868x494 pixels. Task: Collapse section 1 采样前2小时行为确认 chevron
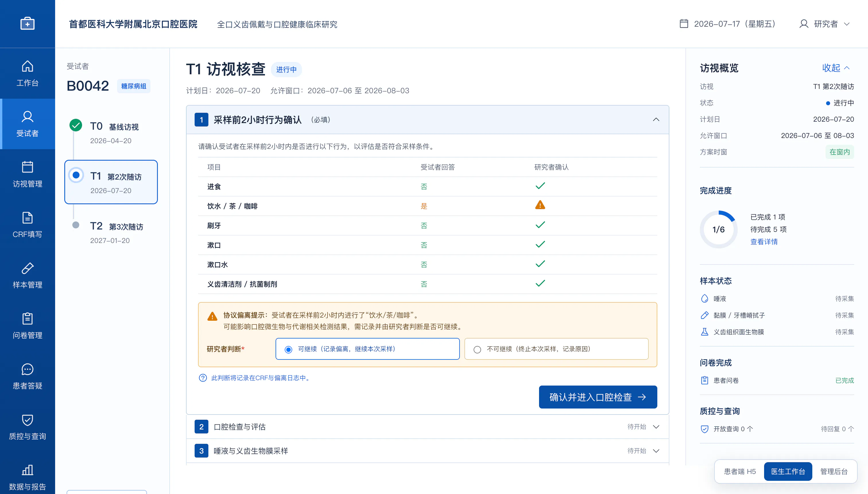click(656, 119)
